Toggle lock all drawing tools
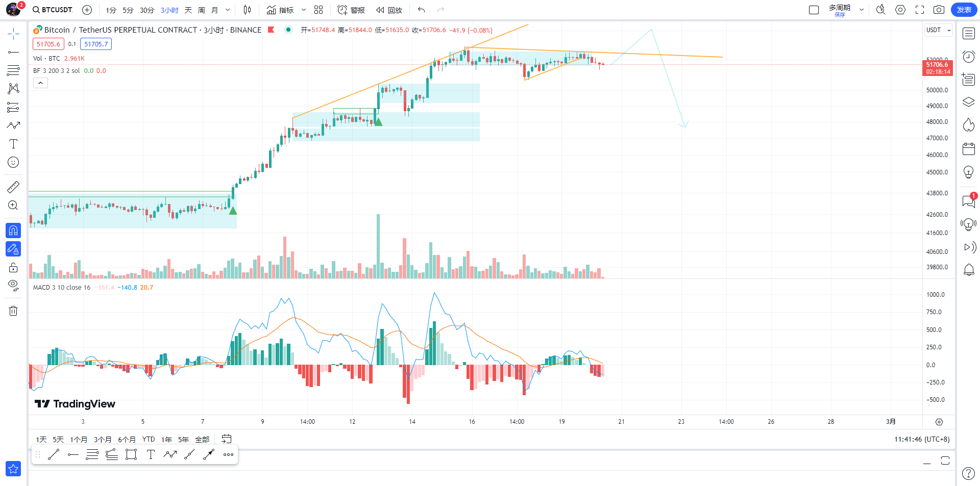 click(x=13, y=267)
